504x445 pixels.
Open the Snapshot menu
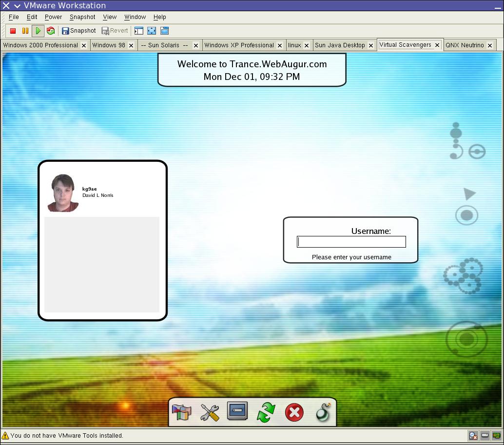click(x=82, y=17)
